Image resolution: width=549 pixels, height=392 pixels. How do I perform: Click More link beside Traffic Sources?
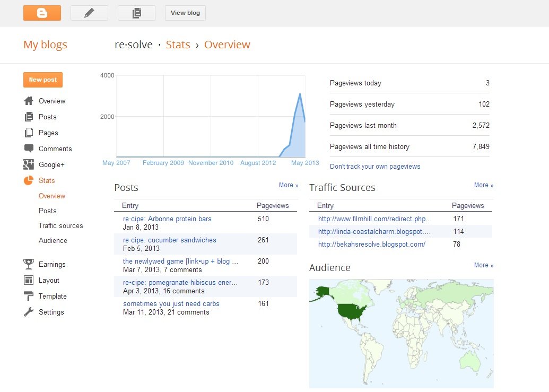pos(484,185)
